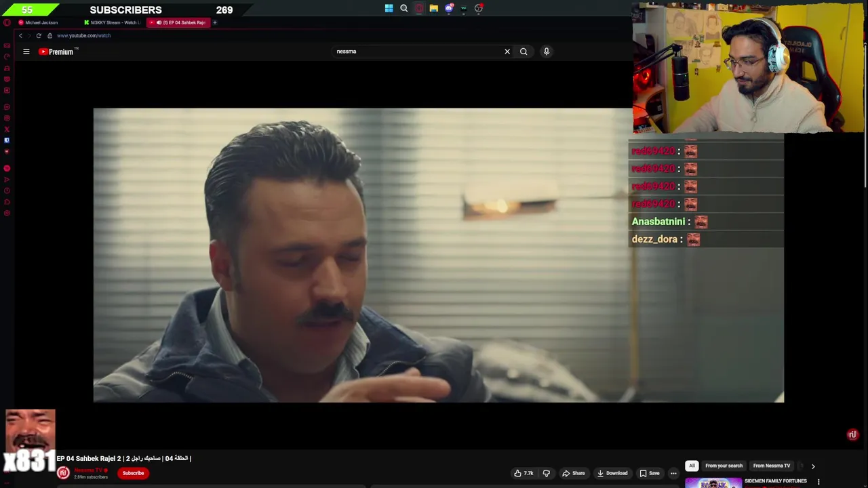Open options menu for Sidemen Family Fortunes
868x488 pixels.
(x=818, y=482)
